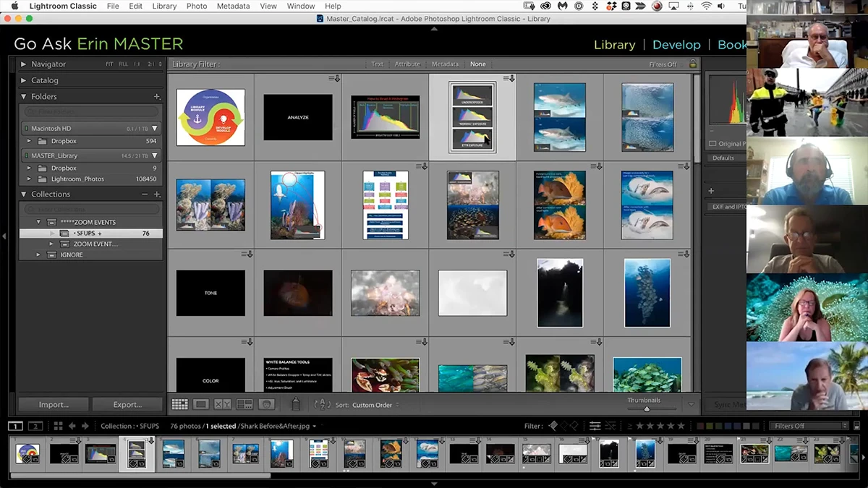Image resolution: width=868 pixels, height=488 pixels.
Task: Switch to Loupe view icon
Action: [x=201, y=404]
